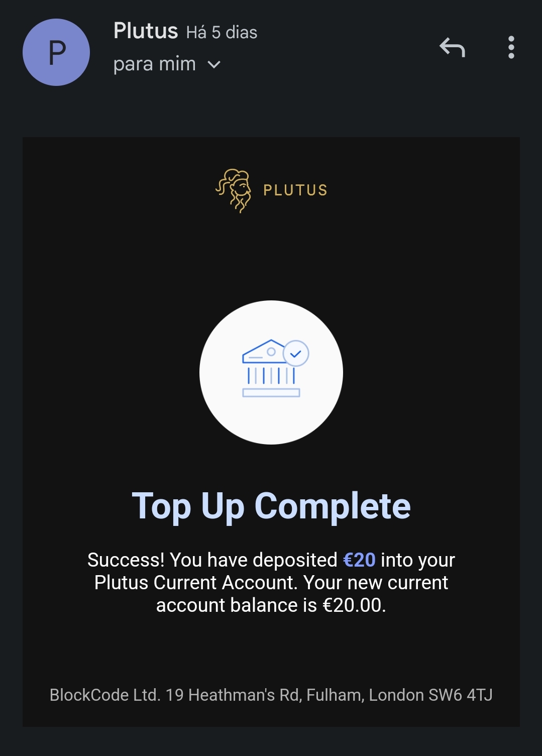Image resolution: width=542 pixels, height=756 pixels.
Task: Tap the 'para mim' recipient label
Action: [154, 64]
